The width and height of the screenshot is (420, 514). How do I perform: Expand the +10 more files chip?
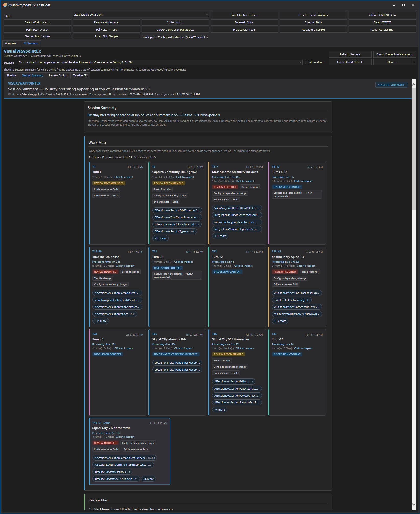(280, 321)
